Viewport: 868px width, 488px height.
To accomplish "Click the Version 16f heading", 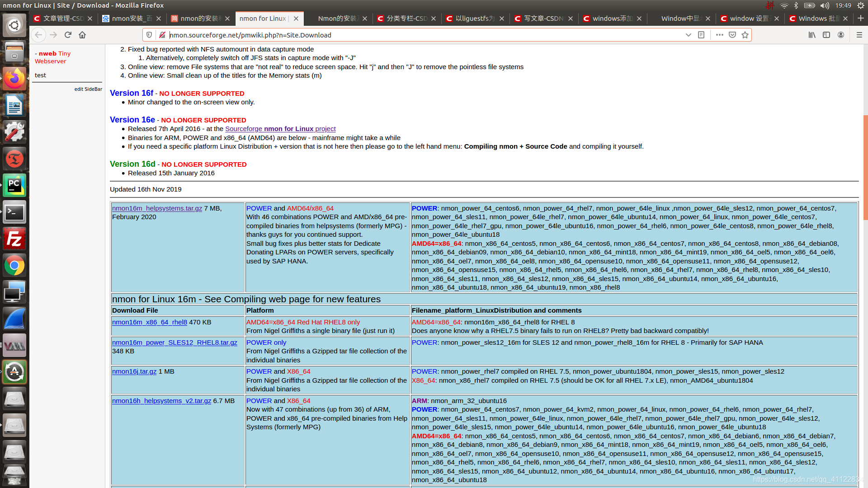I will 132,93.
